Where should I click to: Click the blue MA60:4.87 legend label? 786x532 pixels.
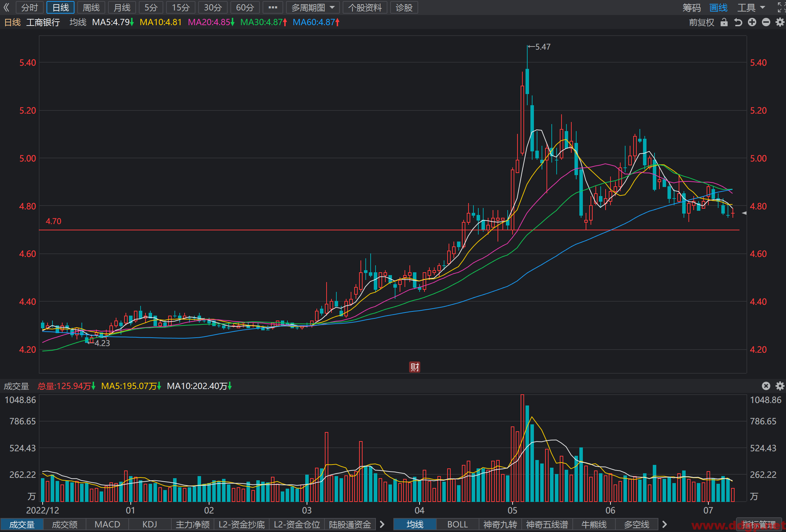[x=316, y=22]
